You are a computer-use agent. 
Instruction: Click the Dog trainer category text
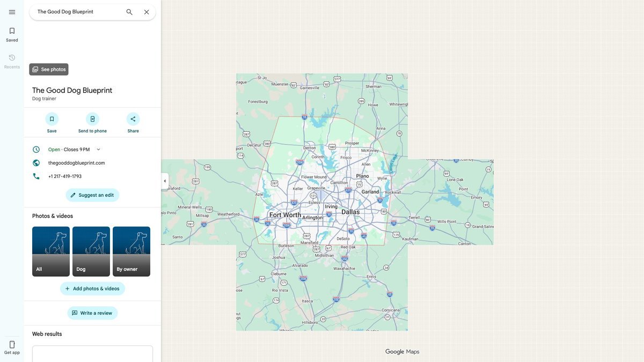pyautogui.click(x=44, y=99)
